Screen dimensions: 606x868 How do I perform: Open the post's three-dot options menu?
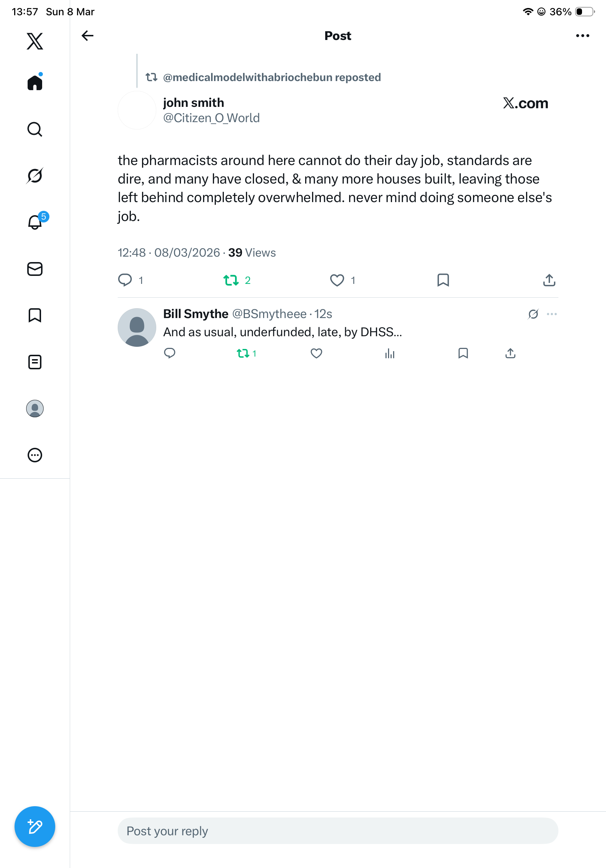(x=583, y=36)
